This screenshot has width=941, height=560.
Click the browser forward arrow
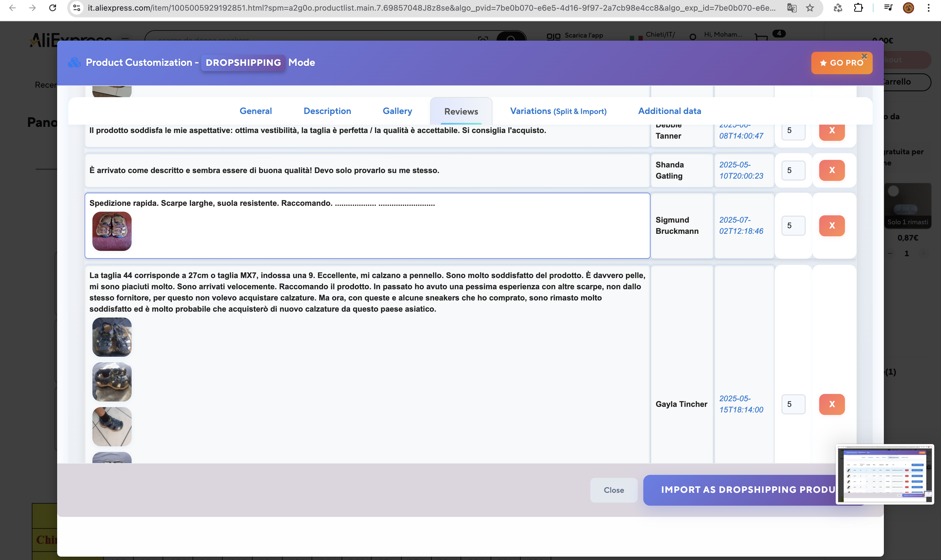32,8
